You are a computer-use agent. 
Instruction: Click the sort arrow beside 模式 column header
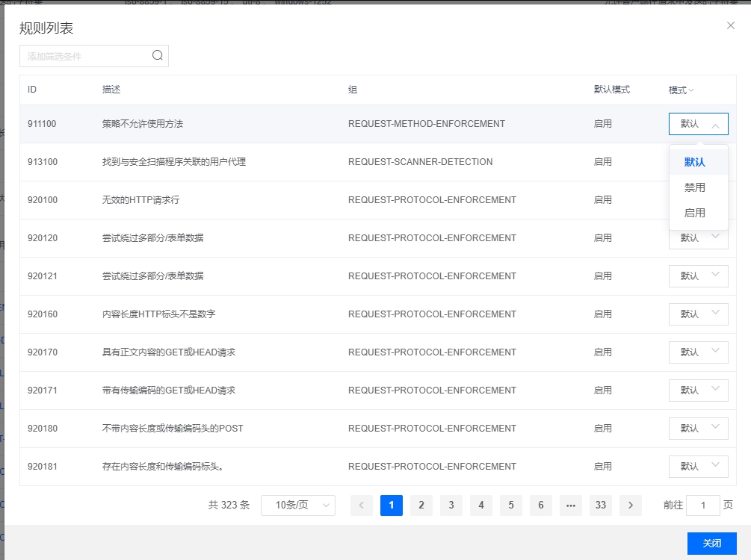coord(691,90)
